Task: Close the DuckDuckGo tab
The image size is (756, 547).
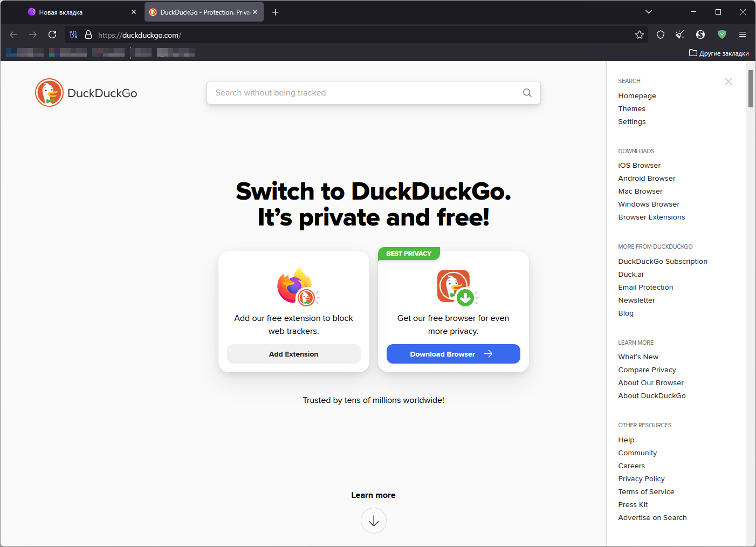Action: (255, 12)
